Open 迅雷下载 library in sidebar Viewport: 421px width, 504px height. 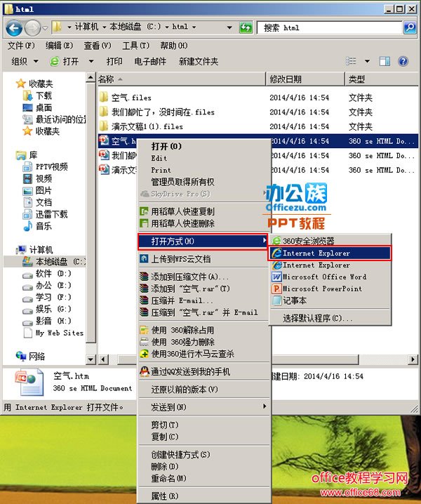[46, 214]
